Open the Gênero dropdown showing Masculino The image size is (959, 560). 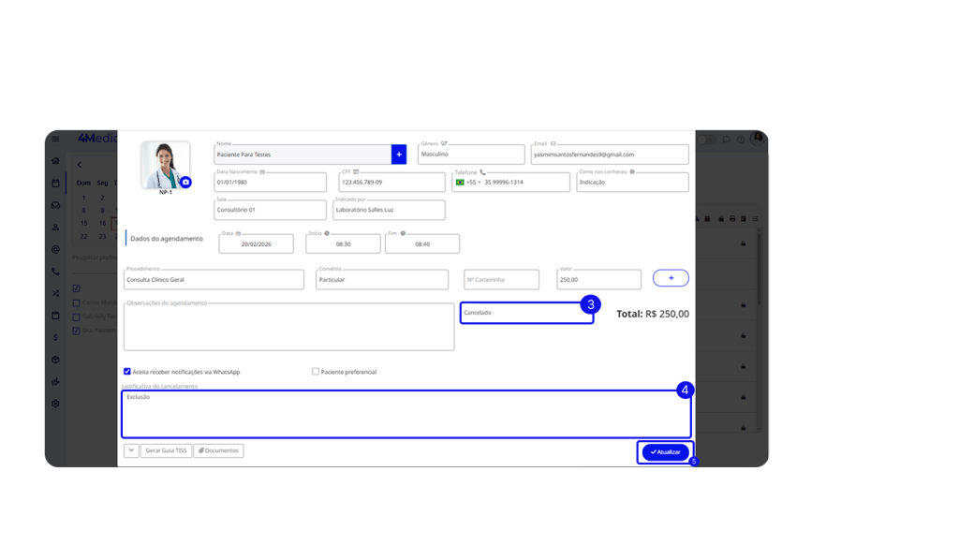471,155
